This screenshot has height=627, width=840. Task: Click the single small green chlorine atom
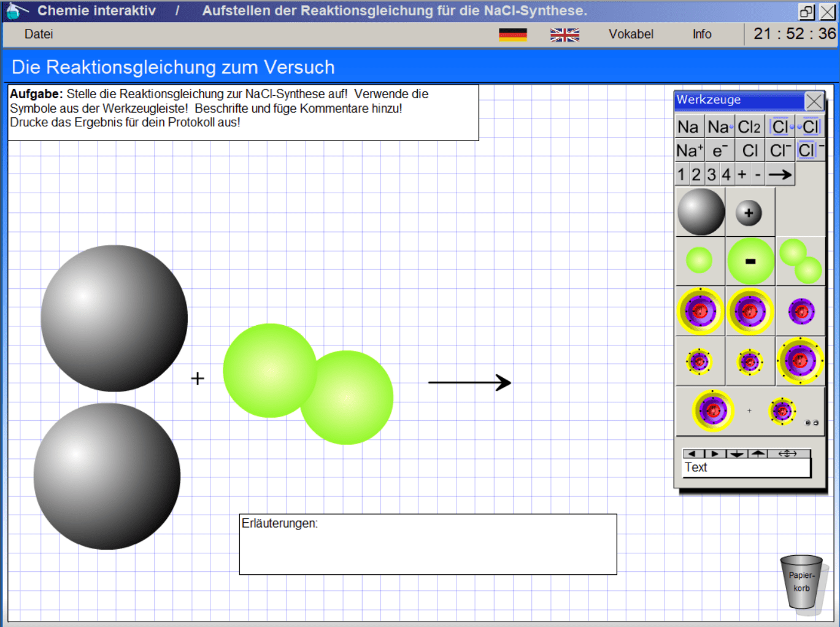[x=699, y=260]
